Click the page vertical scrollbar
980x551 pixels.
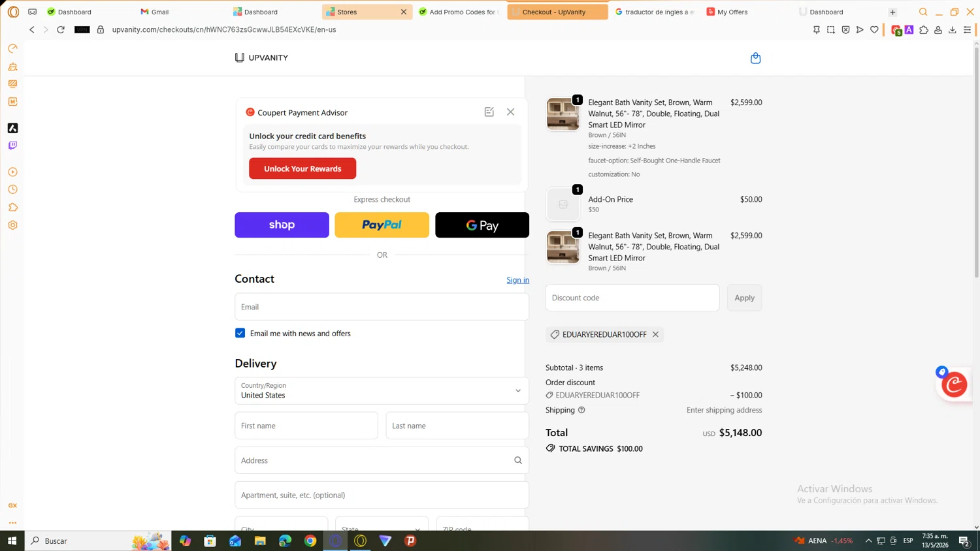[x=976, y=163]
